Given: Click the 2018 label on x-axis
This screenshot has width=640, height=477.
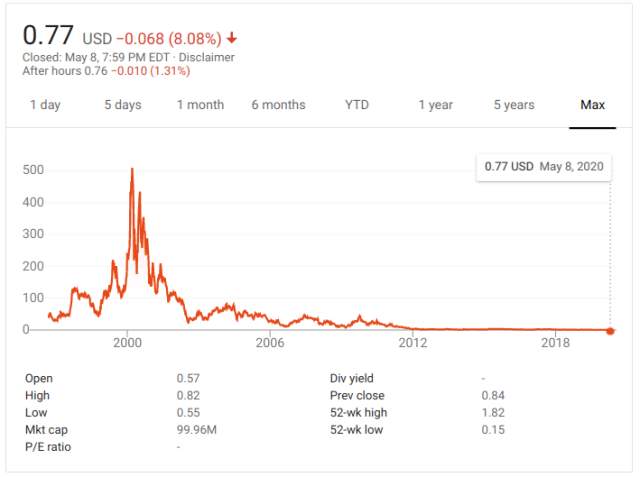Looking at the screenshot, I should [x=554, y=343].
